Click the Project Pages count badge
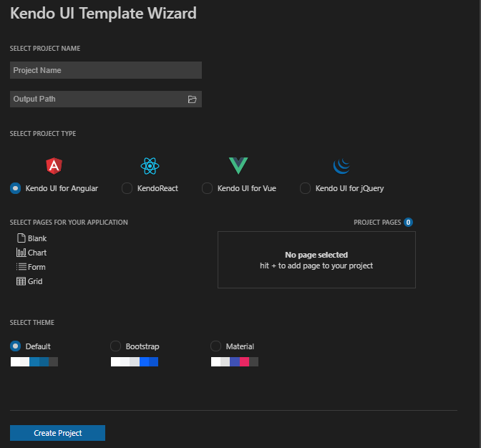Viewport: 481px width, 448px height. click(408, 222)
